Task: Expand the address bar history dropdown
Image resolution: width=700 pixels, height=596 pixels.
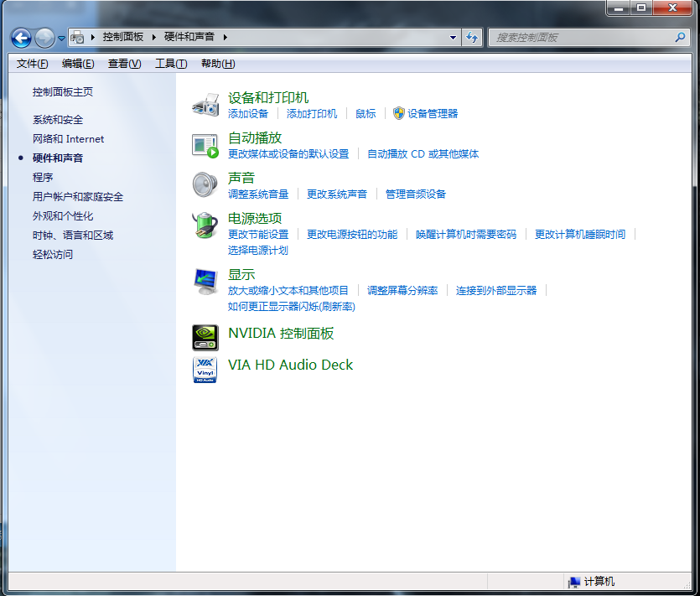Action: (453, 38)
